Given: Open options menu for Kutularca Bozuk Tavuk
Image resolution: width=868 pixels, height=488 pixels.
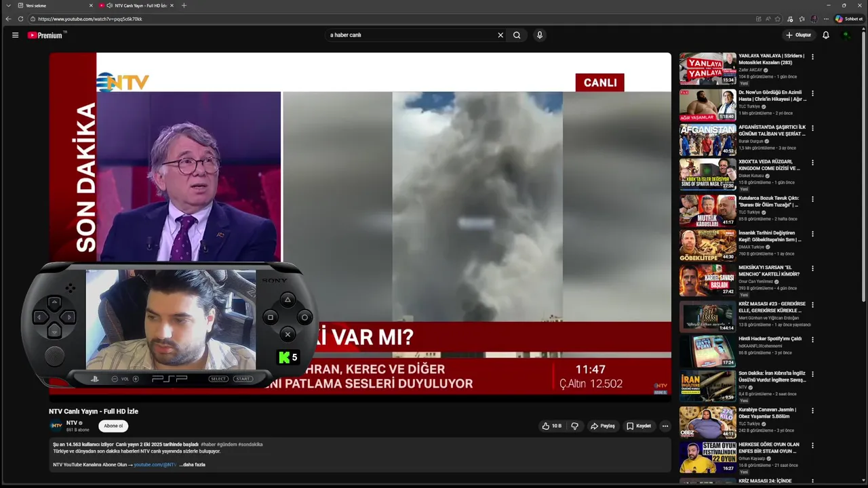Looking at the screenshot, I should coord(812,199).
